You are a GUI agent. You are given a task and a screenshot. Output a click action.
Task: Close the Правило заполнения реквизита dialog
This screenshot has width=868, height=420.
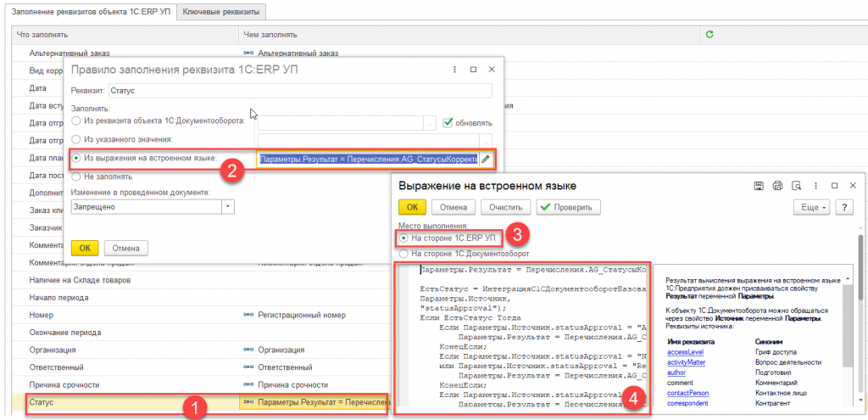tap(491, 70)
